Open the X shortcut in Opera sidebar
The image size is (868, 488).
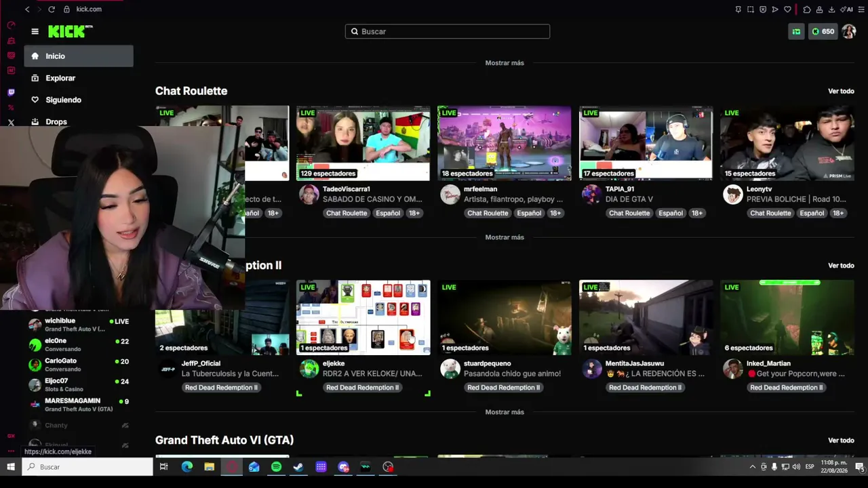coord(11,123)
